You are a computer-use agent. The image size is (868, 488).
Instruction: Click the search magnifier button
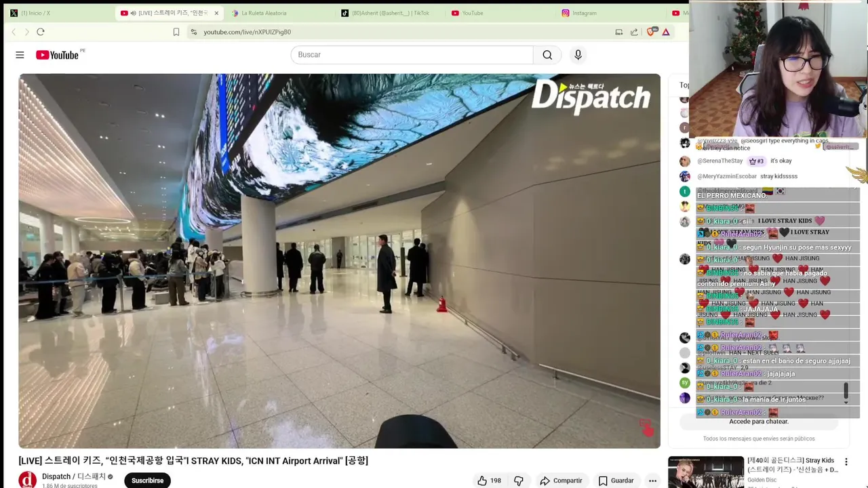coord(547,55)
